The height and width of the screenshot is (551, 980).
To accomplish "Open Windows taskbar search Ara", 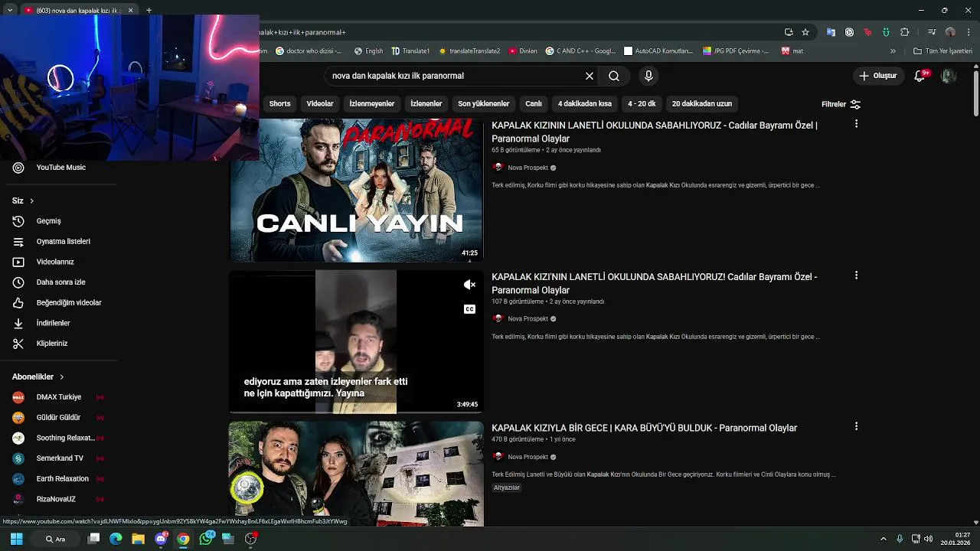I will pyautogui.click(x=55, y=539).
